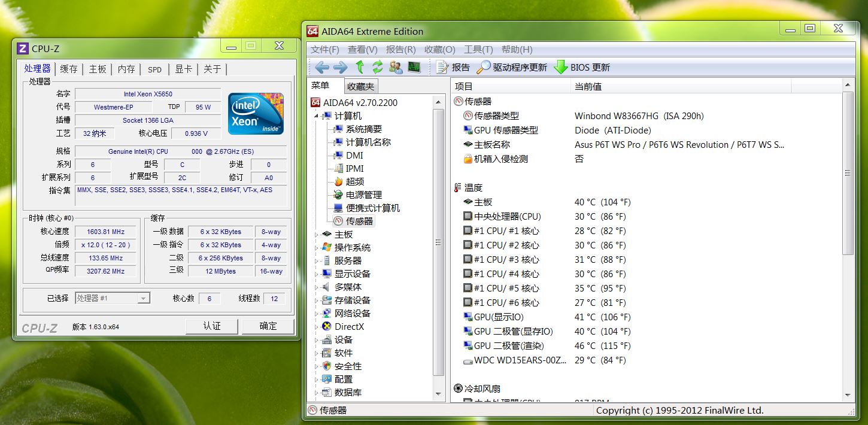Click the tree pane vertical scrollbar
Viewport: 868px width, 425px height.
pos(439,242)
